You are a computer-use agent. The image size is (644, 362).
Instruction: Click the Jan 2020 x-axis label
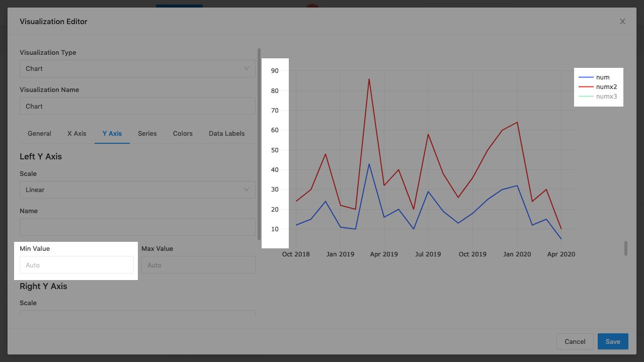(517, 254)
